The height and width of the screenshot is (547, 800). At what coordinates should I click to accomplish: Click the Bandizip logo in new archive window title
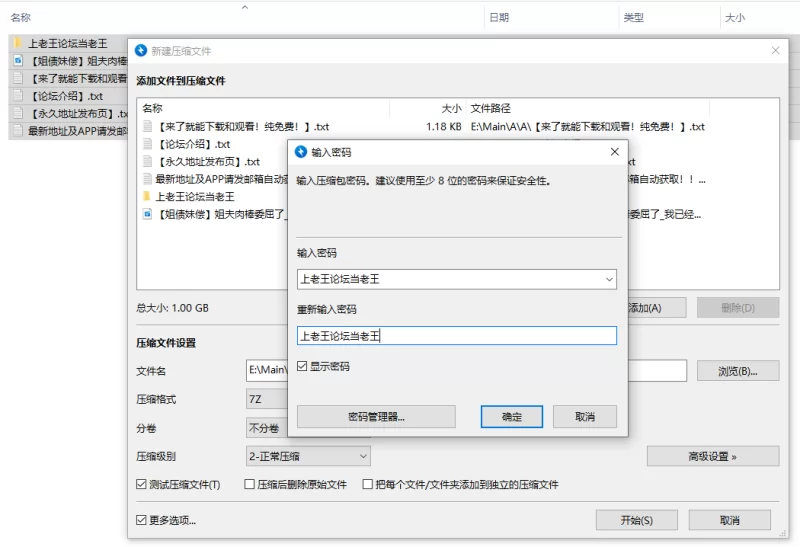coord(141,51)
